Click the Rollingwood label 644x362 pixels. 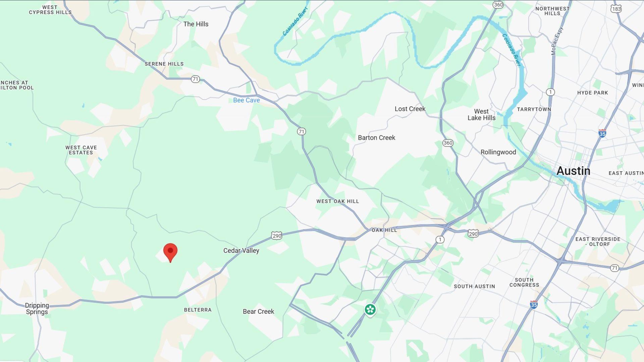tap(498, 152)
